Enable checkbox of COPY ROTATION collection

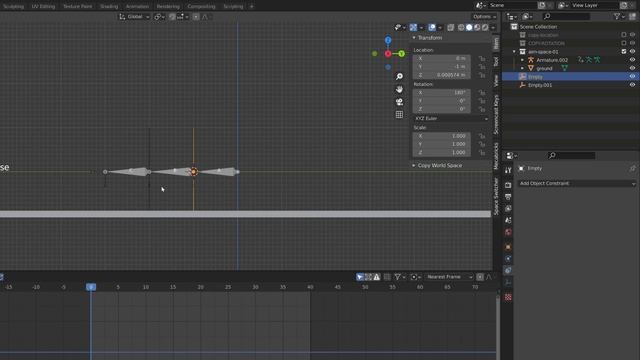624,43
